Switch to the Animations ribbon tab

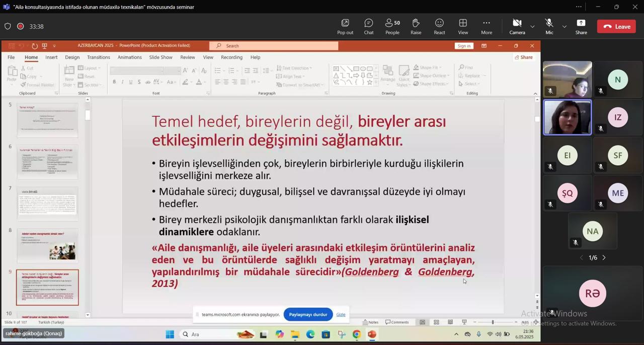tap(129, 57)
